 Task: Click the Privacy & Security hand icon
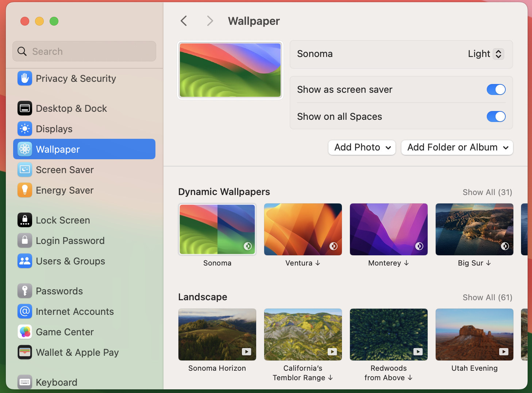point(25,79)
